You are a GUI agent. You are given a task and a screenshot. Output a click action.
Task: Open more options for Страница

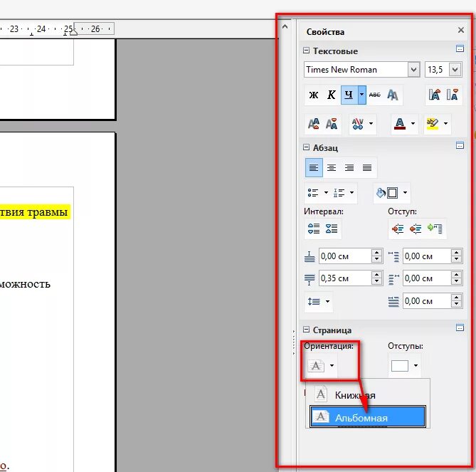[460, 327]
